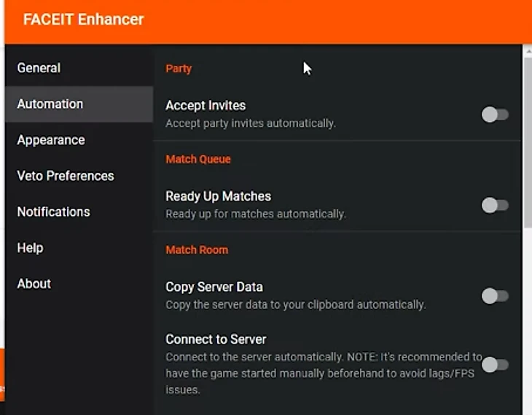532x415 pixels.
Task: Click the scrollbar up arrow
Action: [528, 52]
